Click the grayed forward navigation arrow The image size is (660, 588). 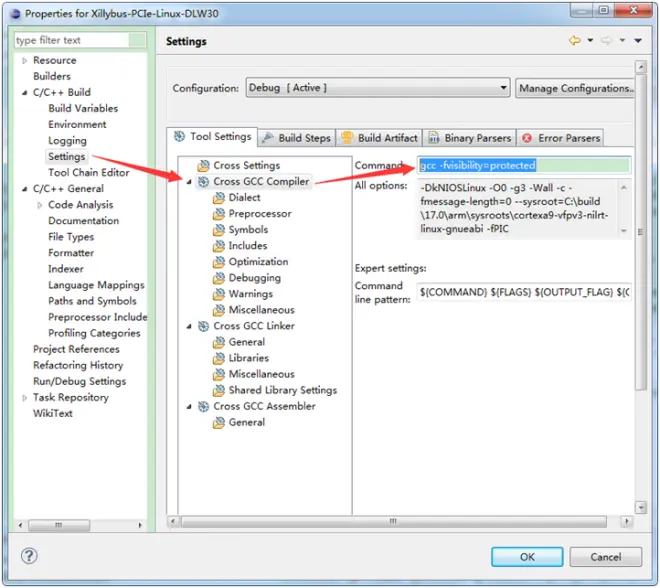pyautogui.click(x=606, y=40)
